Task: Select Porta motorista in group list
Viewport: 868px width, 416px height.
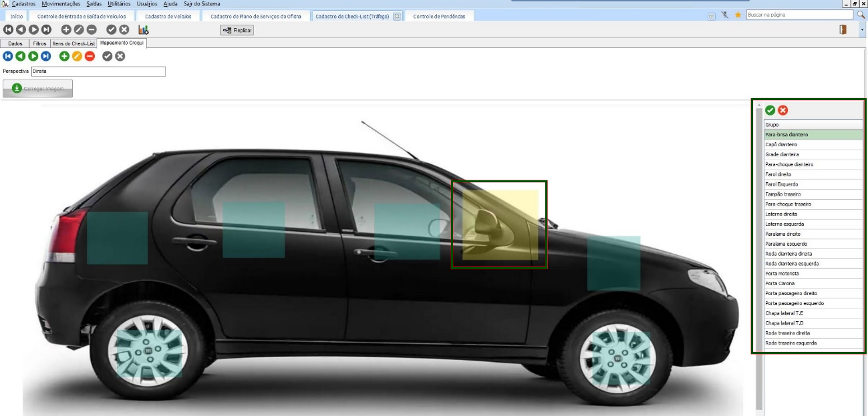Action: click(x=813, y=273)
